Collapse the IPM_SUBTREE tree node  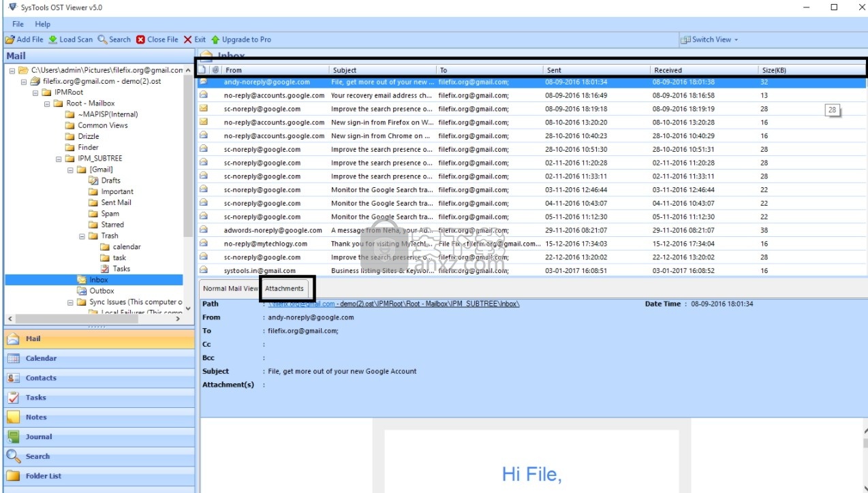pos(59,159)
